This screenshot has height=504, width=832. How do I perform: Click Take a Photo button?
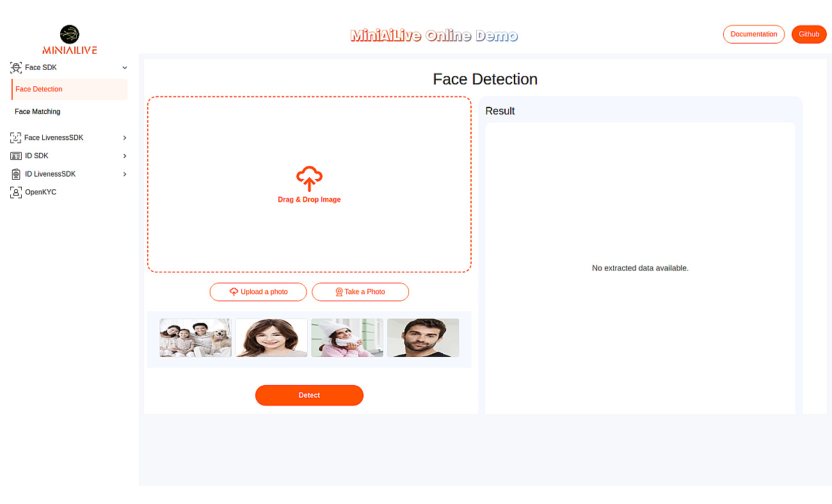point(360,292)
